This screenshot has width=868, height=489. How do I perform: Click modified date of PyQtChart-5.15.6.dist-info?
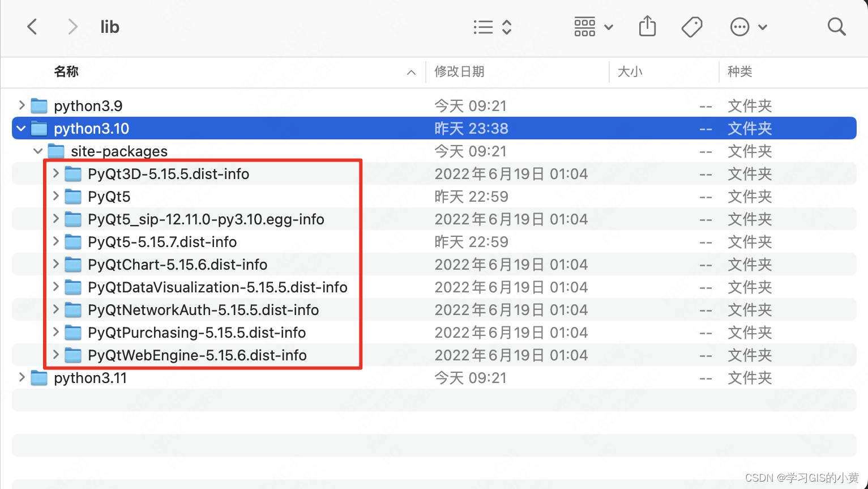click(x=511, y=265)
